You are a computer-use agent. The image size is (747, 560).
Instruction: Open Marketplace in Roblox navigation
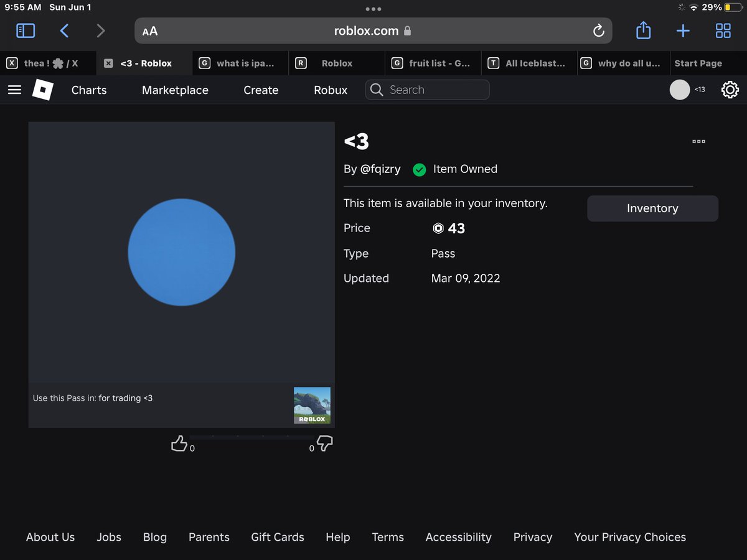(175, 90)
